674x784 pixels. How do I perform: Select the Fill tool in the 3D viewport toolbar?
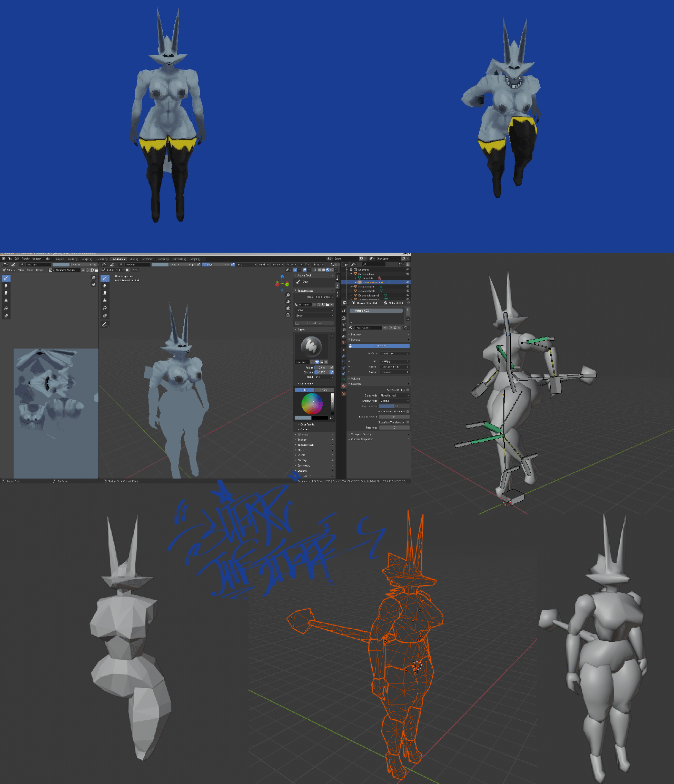coord(105,308)
